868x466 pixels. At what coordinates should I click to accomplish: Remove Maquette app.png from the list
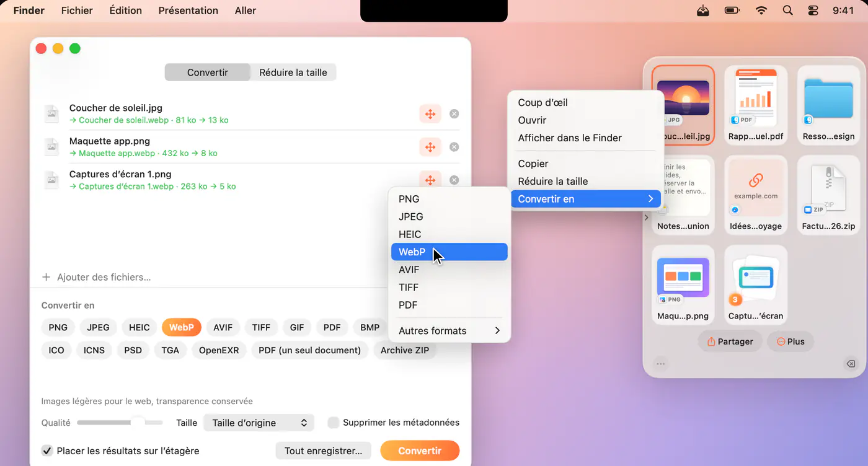tap(454, 147)
